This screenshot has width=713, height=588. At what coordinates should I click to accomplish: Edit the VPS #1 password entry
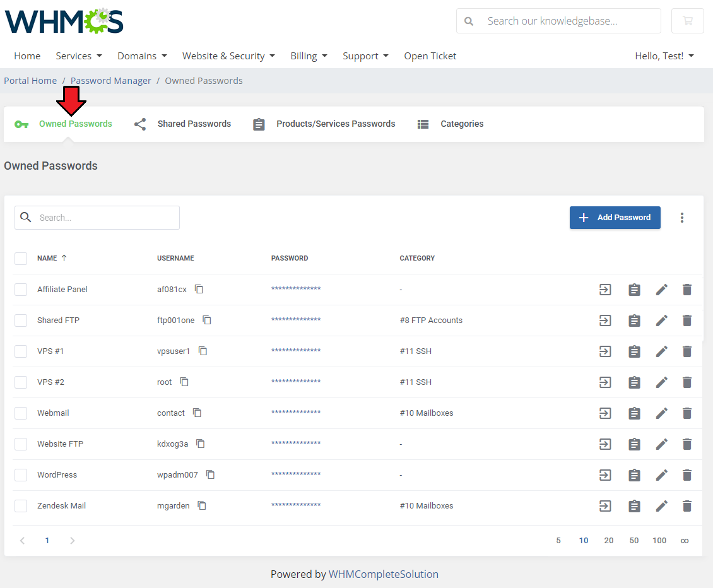662,351
